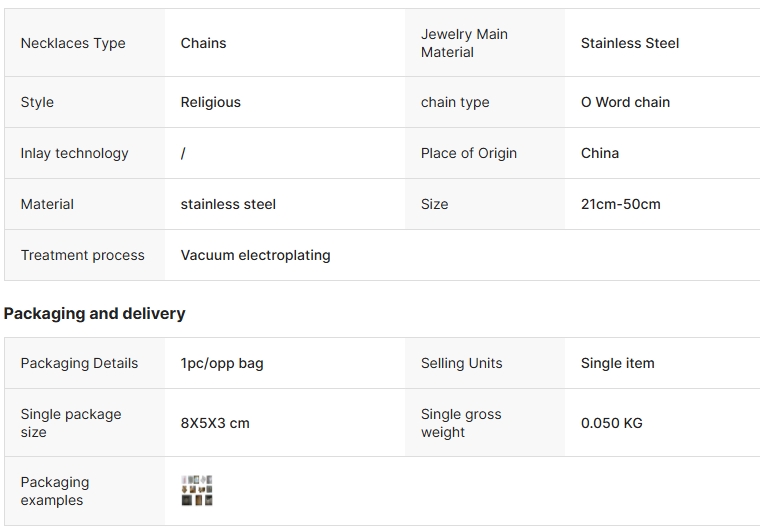Click the Inlay technology label

coord(74,153)
